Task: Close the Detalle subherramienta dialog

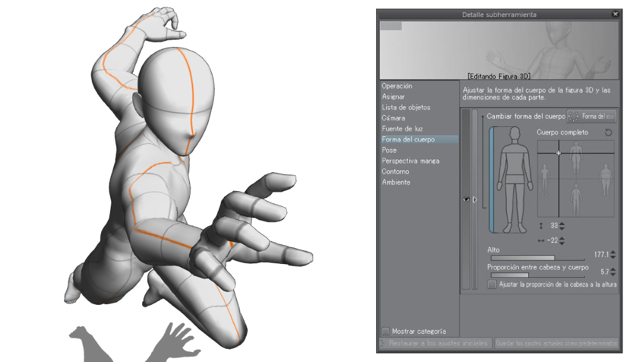Action: (614, 14)
